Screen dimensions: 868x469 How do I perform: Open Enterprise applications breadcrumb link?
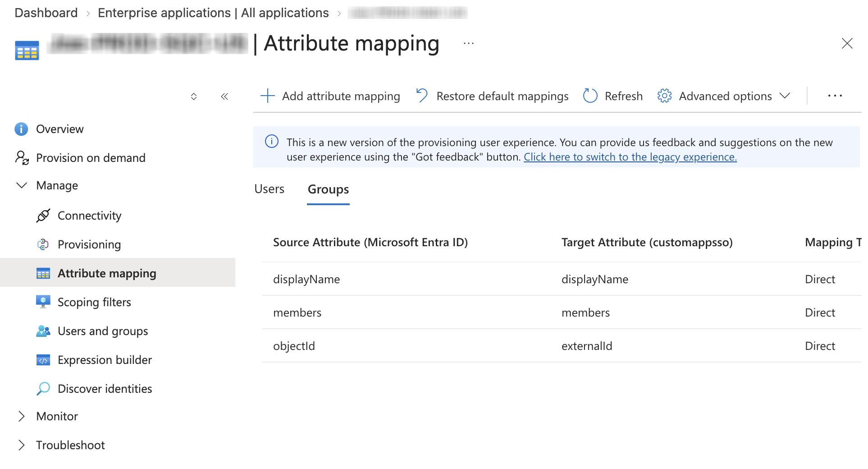click(x=213, y=13)
